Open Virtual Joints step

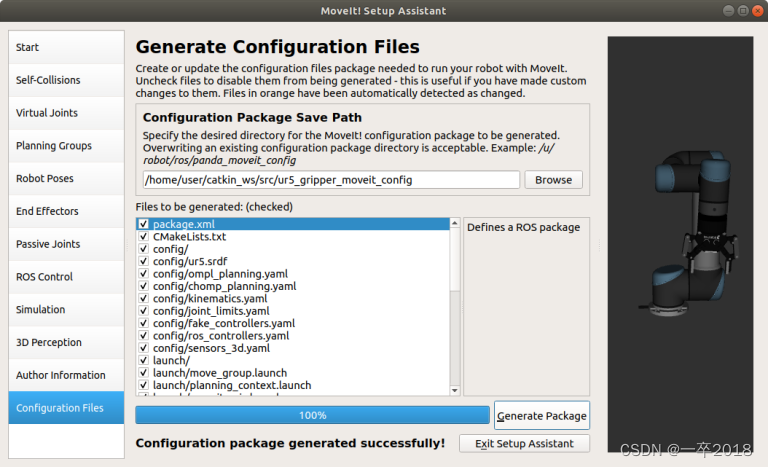(66, 113)
